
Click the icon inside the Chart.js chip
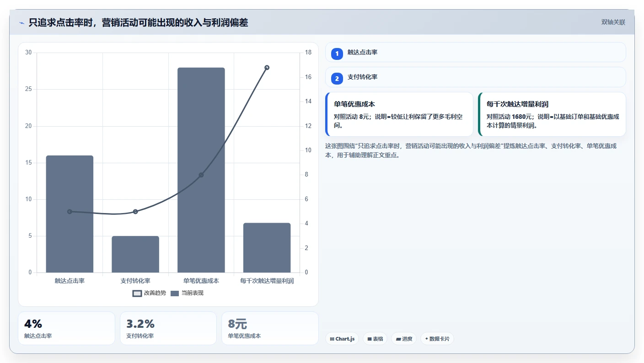pyautogui.click(x=332, y=339)
